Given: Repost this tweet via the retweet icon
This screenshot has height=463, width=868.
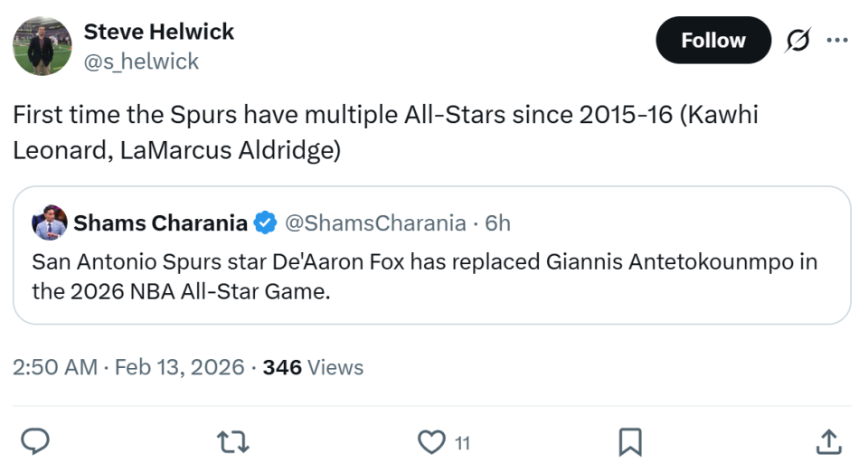Looking at the screenshot, I should [233, 441].
